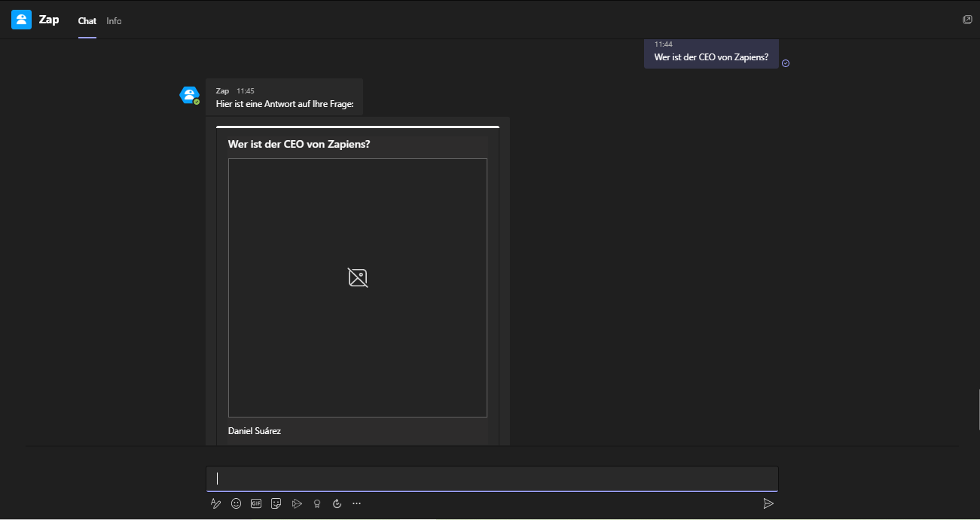Open the Format text options icon
Image resolution: width=980 pixels, height=520 pixels.
tap(215, 503)
